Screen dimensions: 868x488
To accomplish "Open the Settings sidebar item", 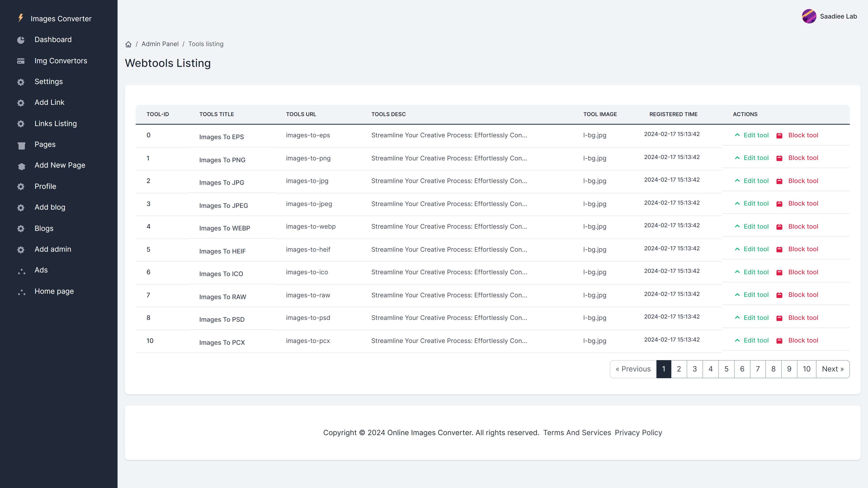I will [x=49, y=82].
